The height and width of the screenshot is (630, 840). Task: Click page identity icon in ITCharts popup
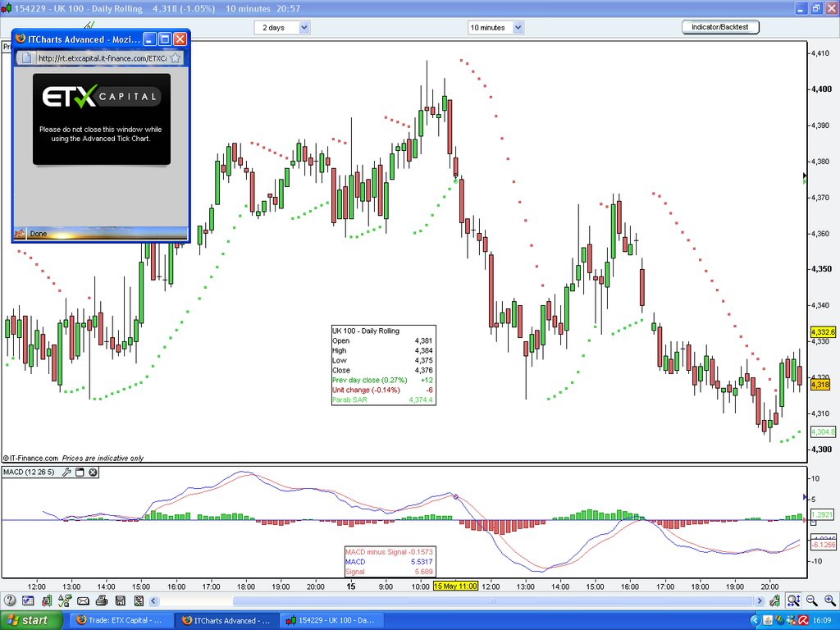[x=26, y=58]
